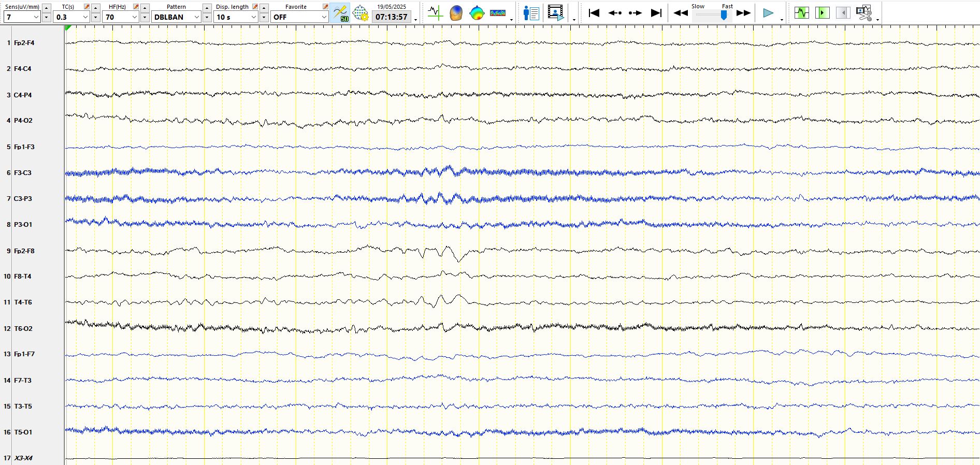
Task: Select the Fp2-F8 channel label
Action: tap(24, 251)
